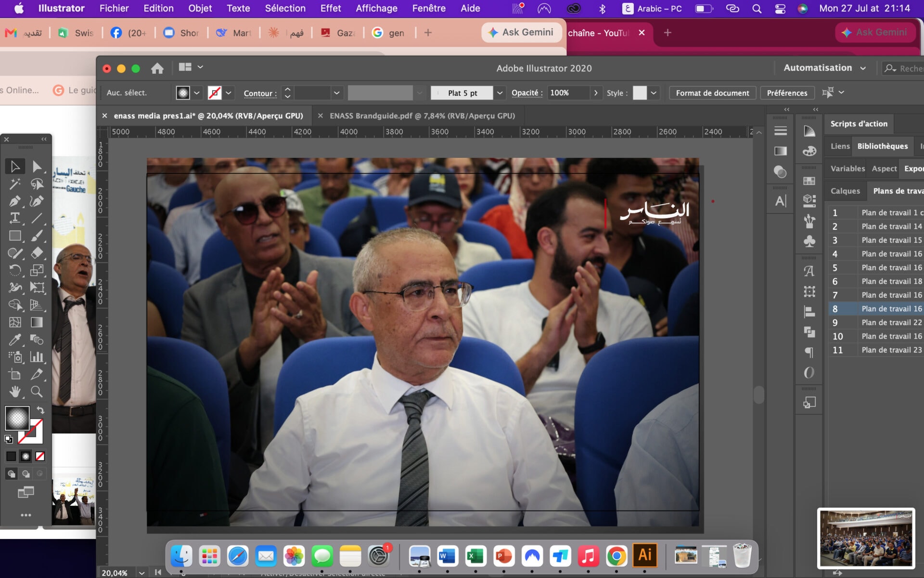Select the Zoom magnifier tool
The image size is (924, 578).
(37, 392)
